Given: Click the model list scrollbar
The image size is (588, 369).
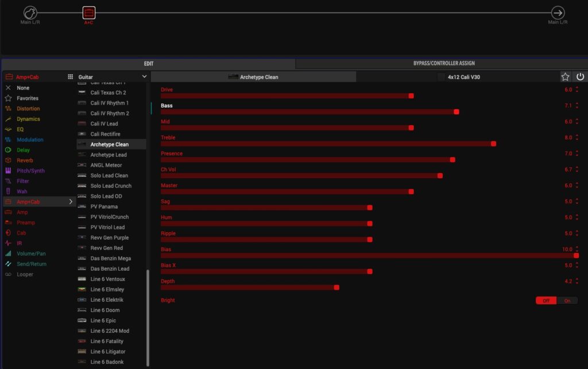Looking at the screenshot, I should point(148,316).
